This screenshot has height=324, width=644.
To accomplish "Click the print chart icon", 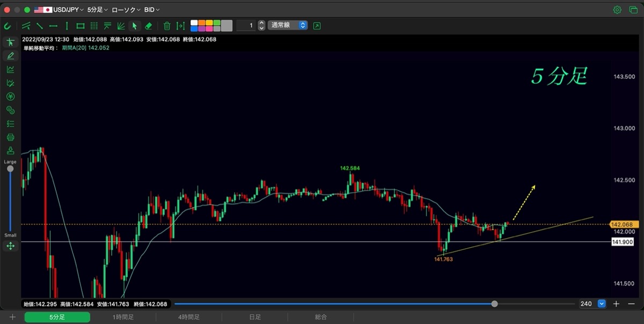I will (x=10, y=137).
